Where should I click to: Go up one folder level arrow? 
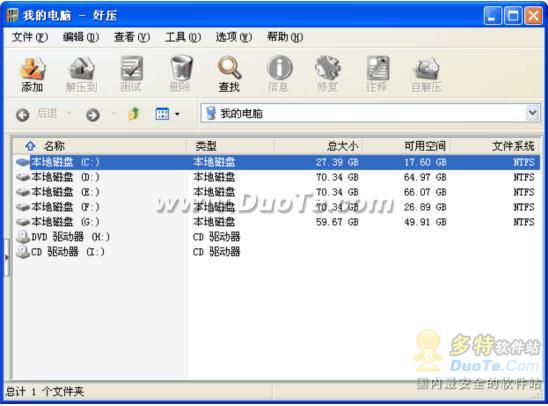tap(134, 114)
